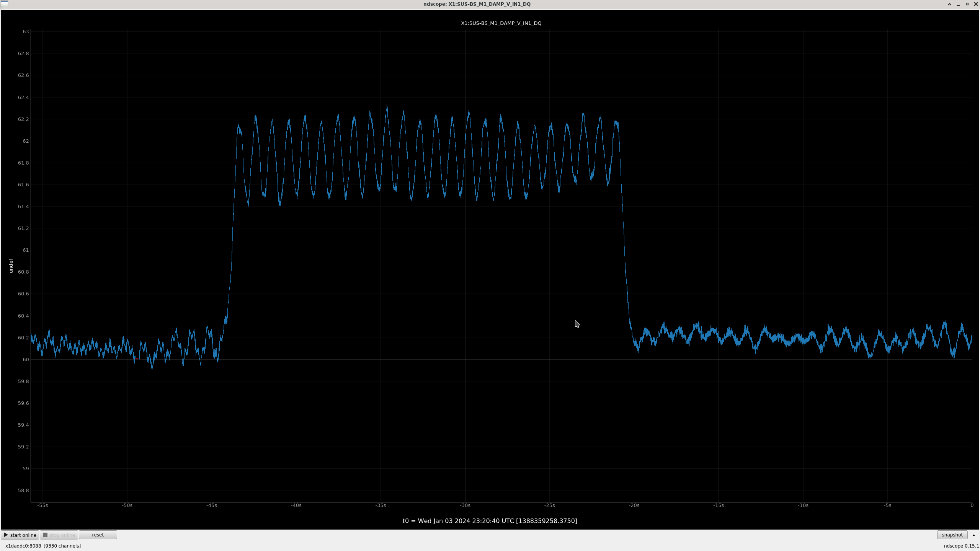980x551 pixels.
Task: Click the -10s x-axis tick label
Action: point(803,505)
